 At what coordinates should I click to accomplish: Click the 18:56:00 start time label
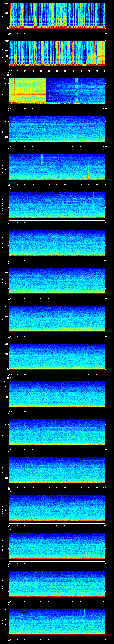point(9,488)
